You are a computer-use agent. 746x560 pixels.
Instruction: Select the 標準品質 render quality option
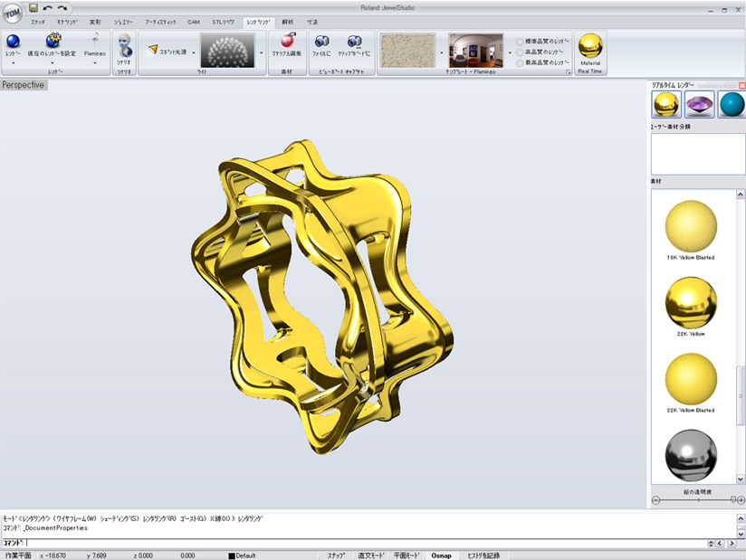[x=520, y=42]
